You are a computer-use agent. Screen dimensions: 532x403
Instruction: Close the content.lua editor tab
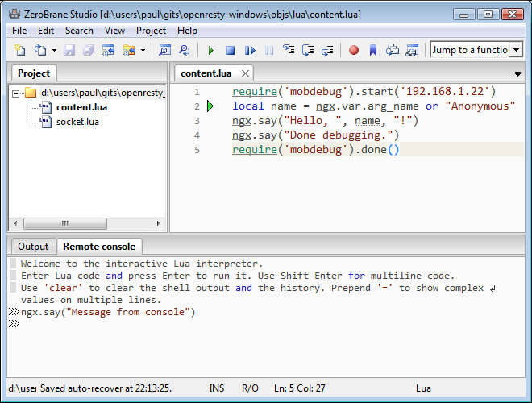245,73
